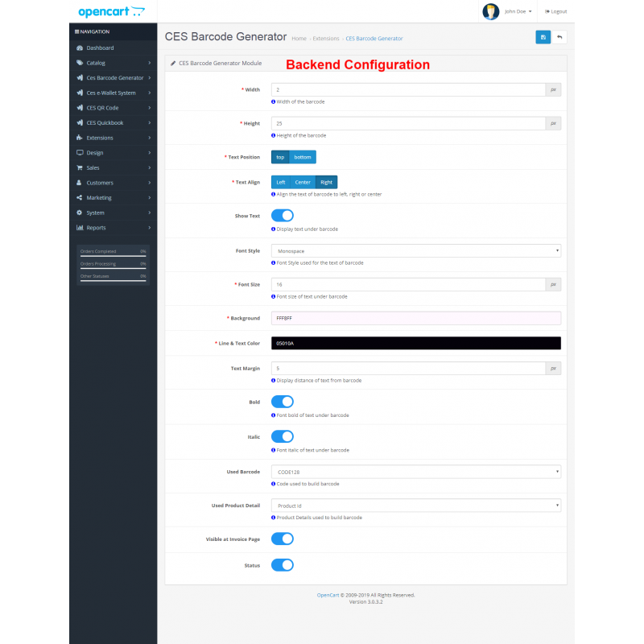This screenshot has width=644, height=644.
Task: Expand the Extensions menu chevron
Action: tap(150, 138)
